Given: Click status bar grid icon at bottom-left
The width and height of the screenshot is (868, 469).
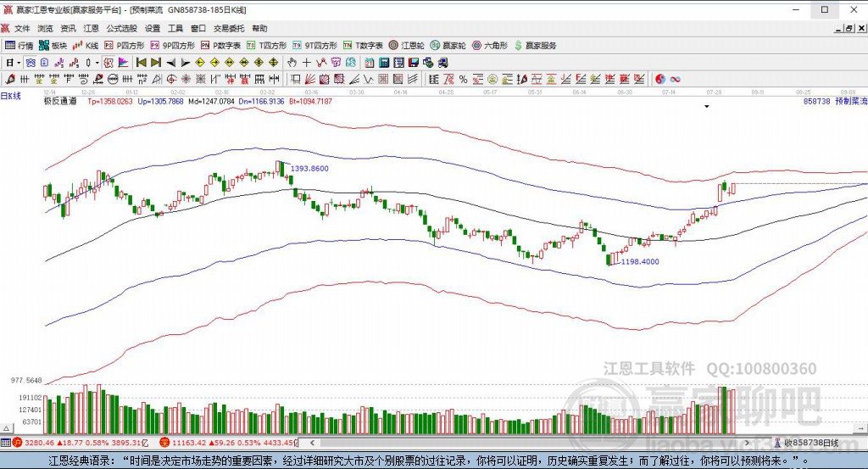Looking at the screenshot, I should pyautogui.click(x=6, y=443).
